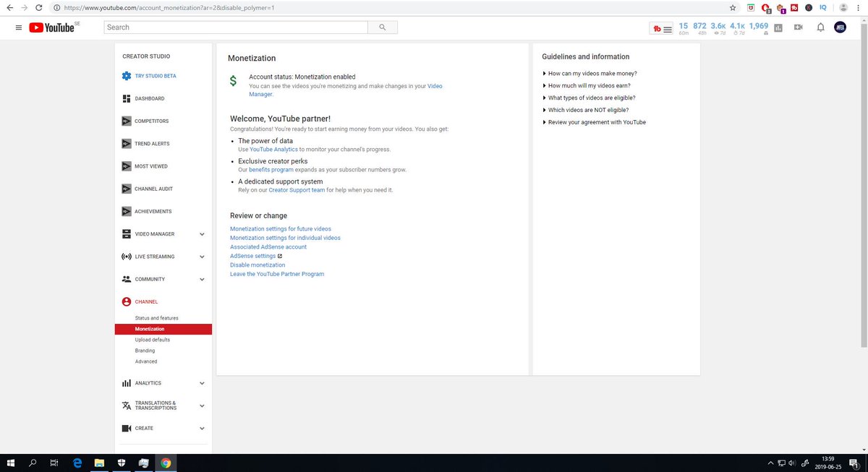Click Disable monetization link
This screenshot has width=868, height=472.
click(x=258, y=265)
